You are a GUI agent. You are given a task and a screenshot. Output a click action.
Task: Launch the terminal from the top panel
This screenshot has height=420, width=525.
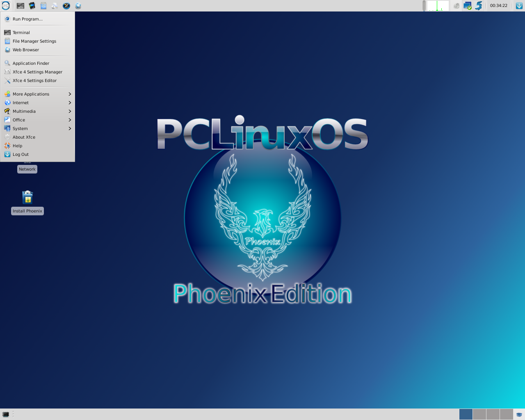tap(21, 6)
